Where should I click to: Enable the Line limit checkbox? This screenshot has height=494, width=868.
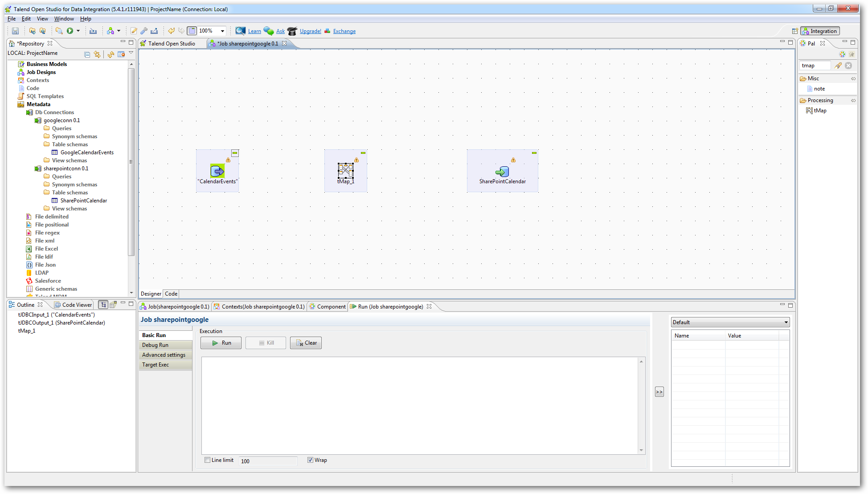click(x=208, y=460)
